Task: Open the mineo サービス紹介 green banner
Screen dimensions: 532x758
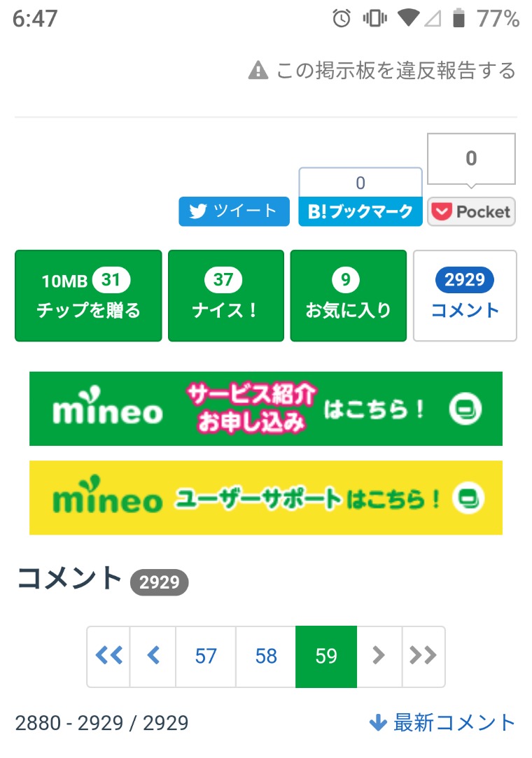Action: pos(266,409)
